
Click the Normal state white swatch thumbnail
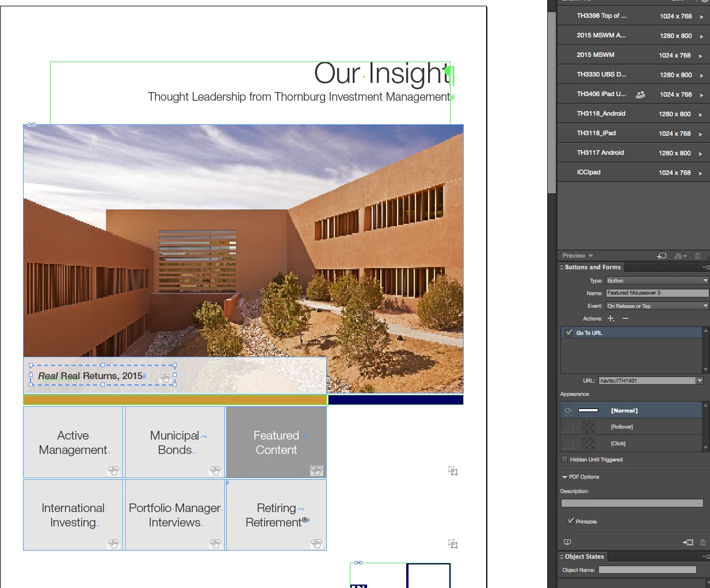click(588, 410)
